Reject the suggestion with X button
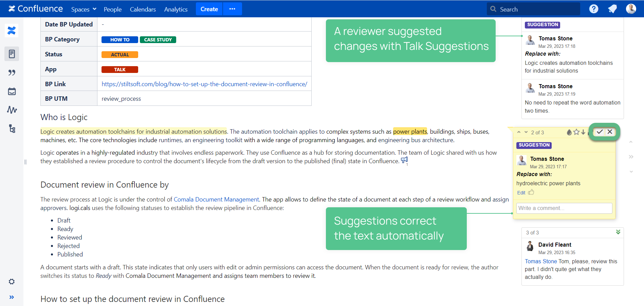Viewport: 644px width, 306px height. pyautogui.click(x=610, y=132)
